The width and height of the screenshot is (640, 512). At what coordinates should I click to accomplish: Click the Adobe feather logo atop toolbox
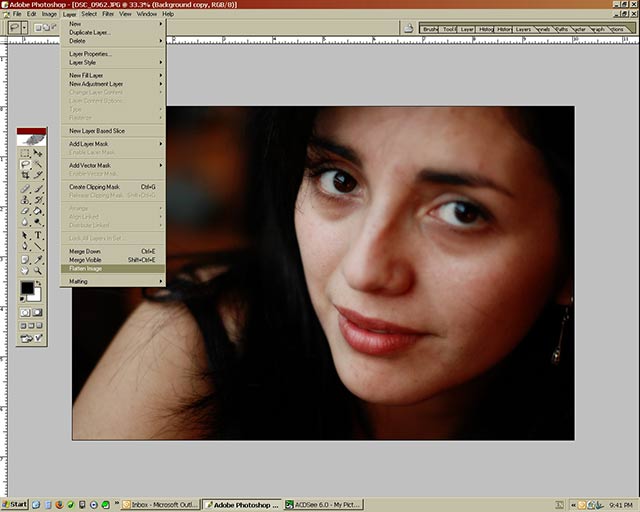tap(31, 140)
